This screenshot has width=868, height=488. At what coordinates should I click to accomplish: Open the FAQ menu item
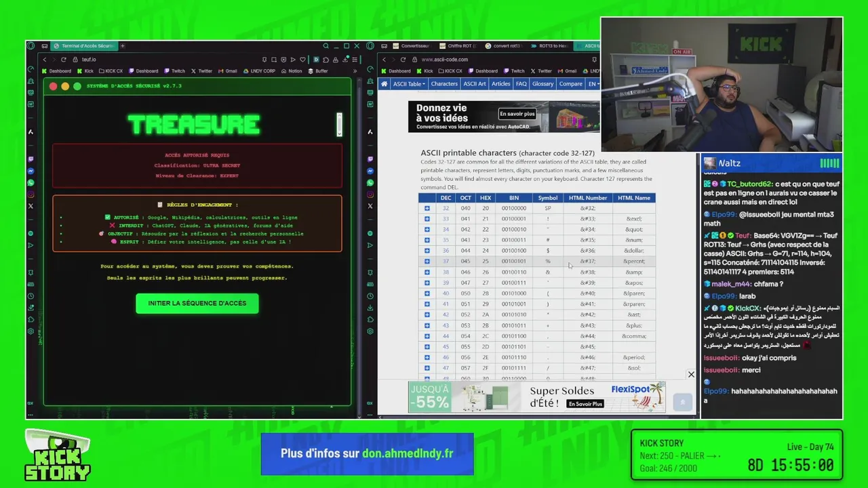[x=521, y=84]
